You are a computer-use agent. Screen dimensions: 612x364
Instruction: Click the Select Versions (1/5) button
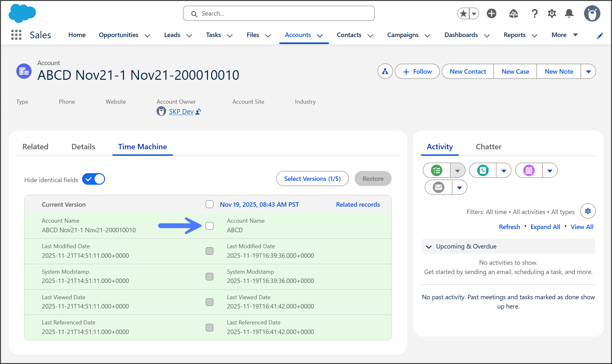click(312, 179)
